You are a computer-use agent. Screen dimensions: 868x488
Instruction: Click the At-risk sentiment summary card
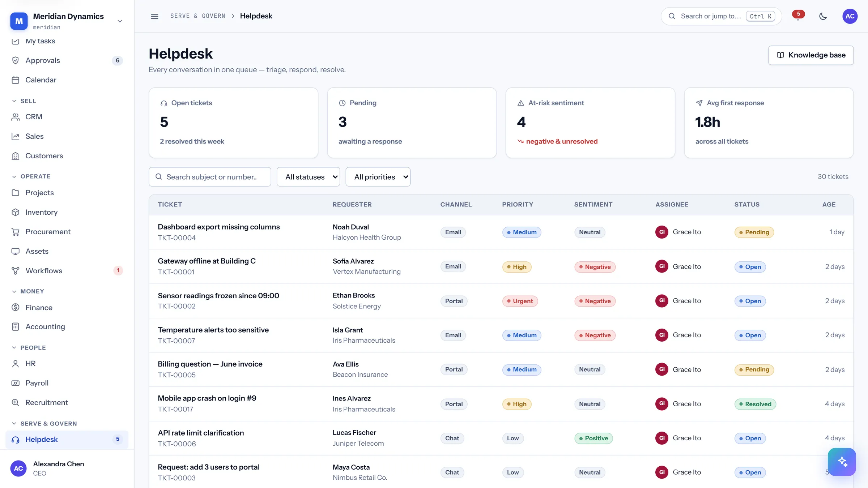pos(590,123)
